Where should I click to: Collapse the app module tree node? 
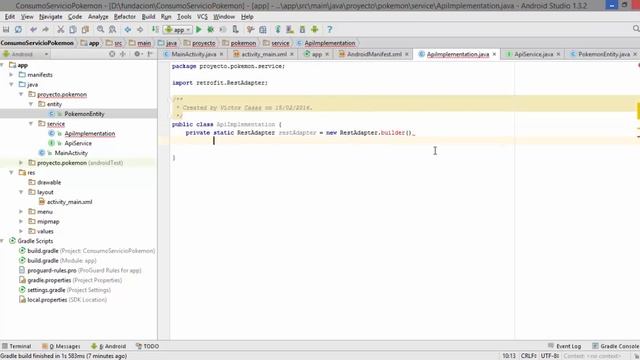point(2,65)
